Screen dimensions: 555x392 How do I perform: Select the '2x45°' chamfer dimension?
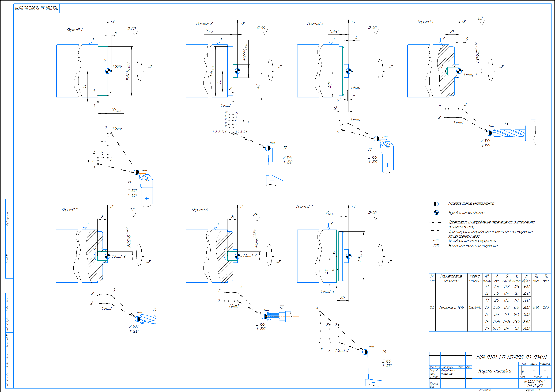(334, 31)
